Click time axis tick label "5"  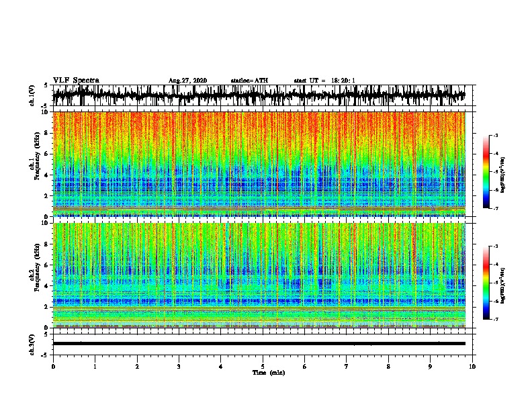263,367
